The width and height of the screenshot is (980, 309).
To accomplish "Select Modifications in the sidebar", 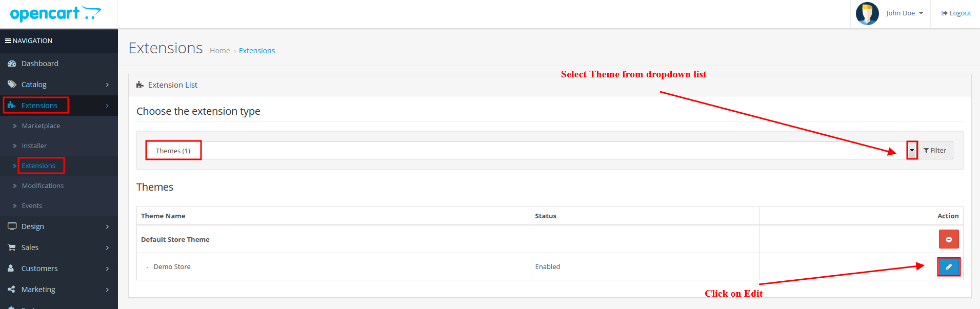I will click(43, 186).
